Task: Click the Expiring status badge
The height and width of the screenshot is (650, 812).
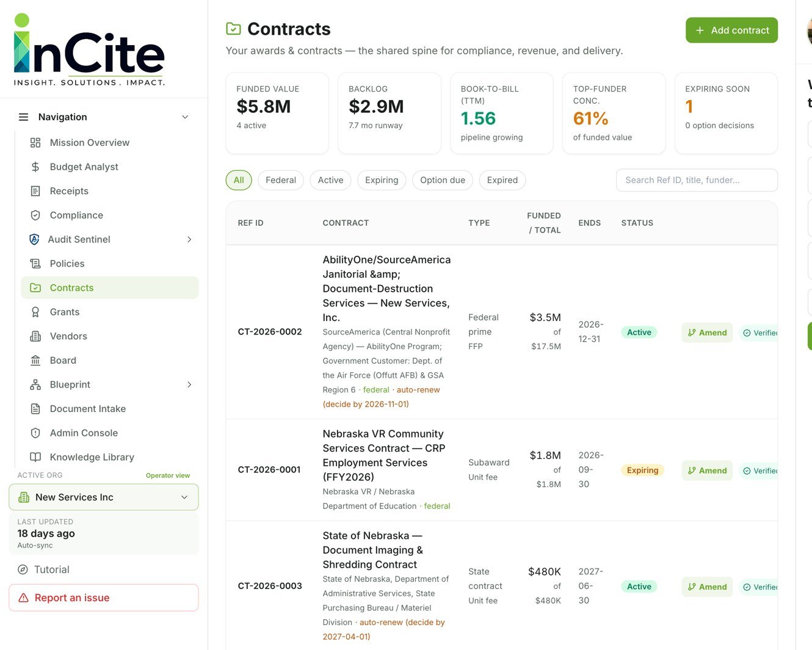Action: click(642, 471)
